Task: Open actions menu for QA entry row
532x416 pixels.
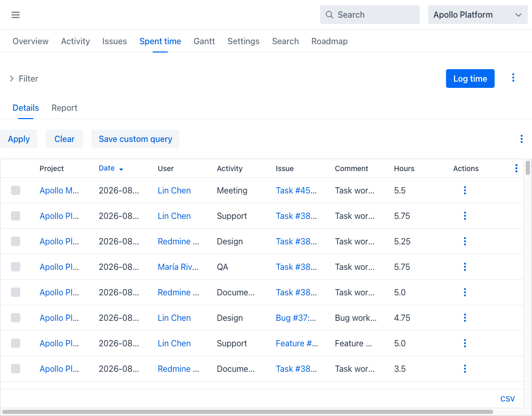Action: (x=465, y=267)
